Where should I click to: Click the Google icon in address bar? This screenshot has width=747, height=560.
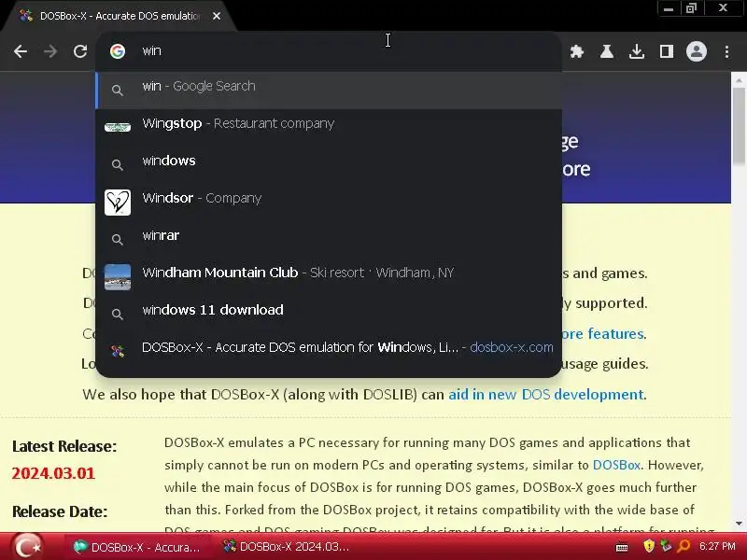118,51
